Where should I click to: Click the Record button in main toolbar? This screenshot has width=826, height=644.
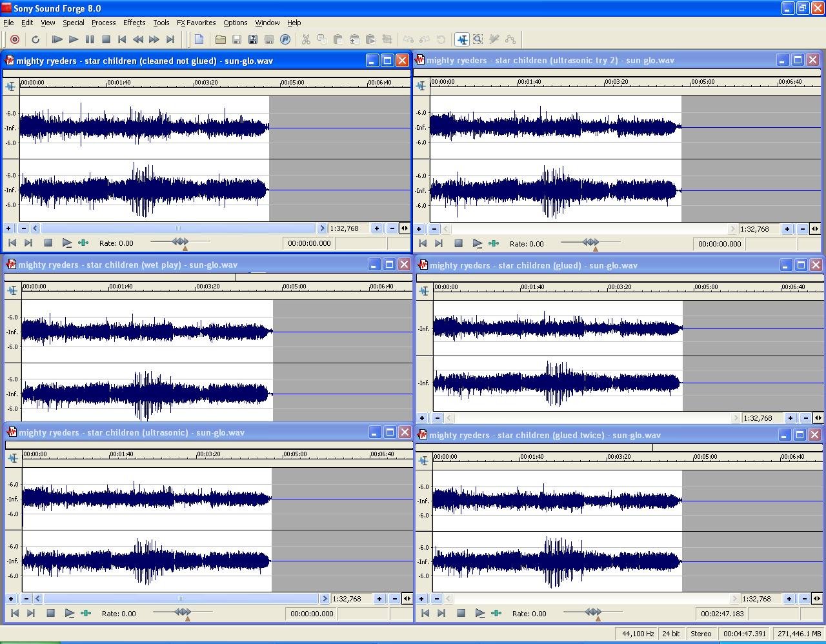click(15, 39)
